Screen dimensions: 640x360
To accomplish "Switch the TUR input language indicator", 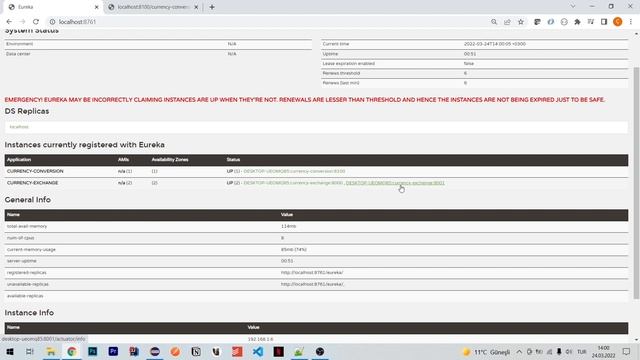I will (x=582, y=352).
